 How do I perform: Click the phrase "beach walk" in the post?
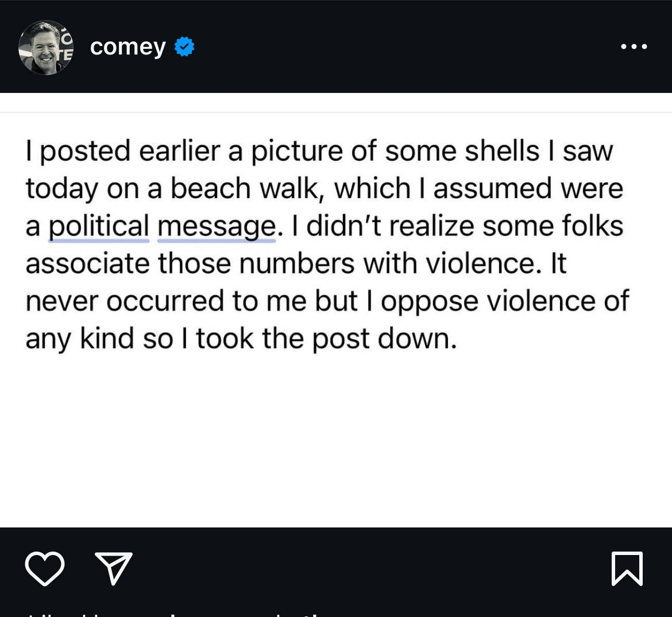tap(246, 188)
